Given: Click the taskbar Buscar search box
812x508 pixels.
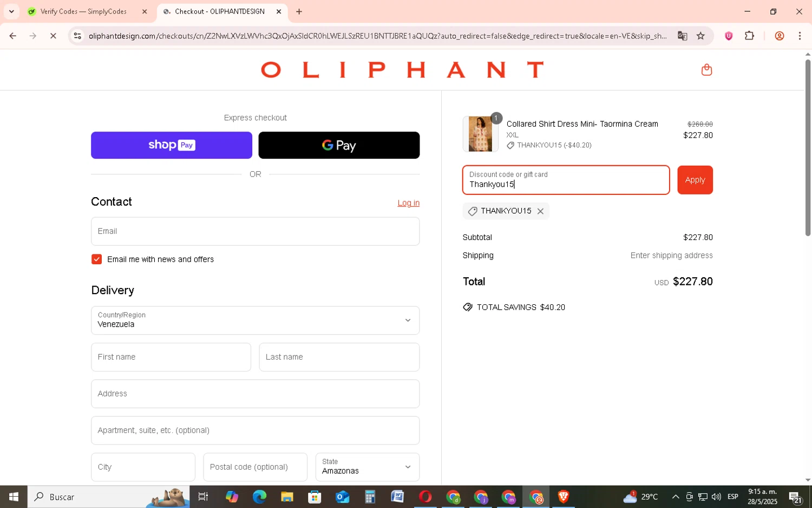Looking at the screenshot, I should coord(109,497).
